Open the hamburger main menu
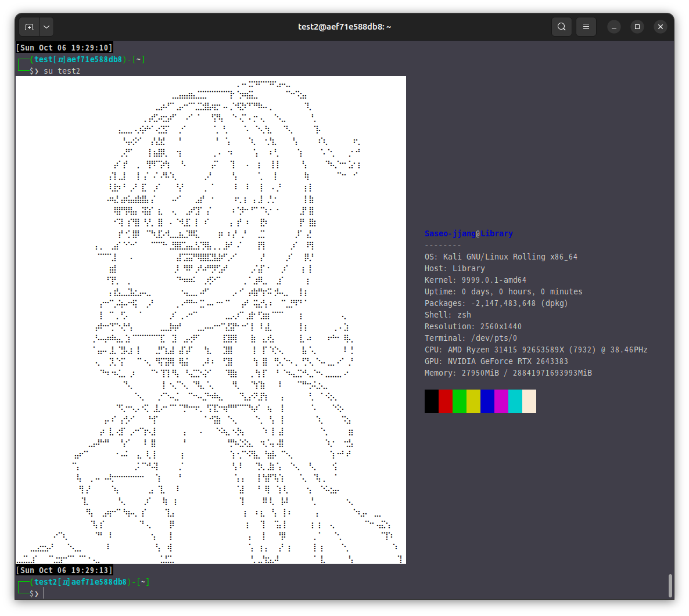The height and width of the screenshot is (616, 689). point(586,27)
